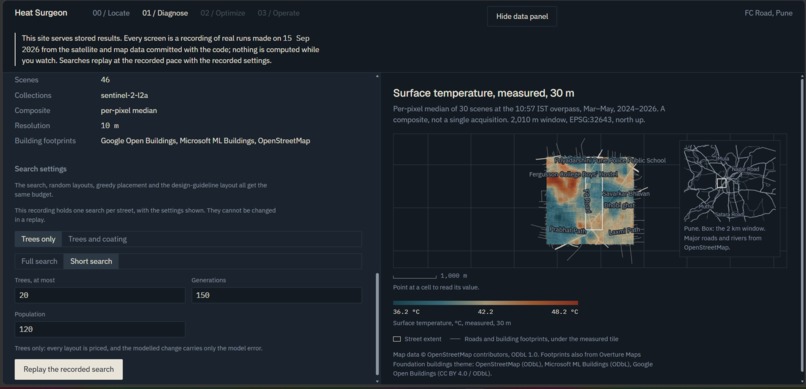The width and height of the screenshot is (806, 389).
Task: Select the Full search mode
Action: click(x=39, y=261)
